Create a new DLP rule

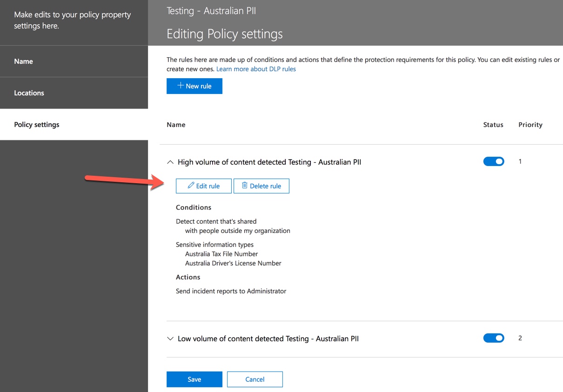(x=194, y=86)
